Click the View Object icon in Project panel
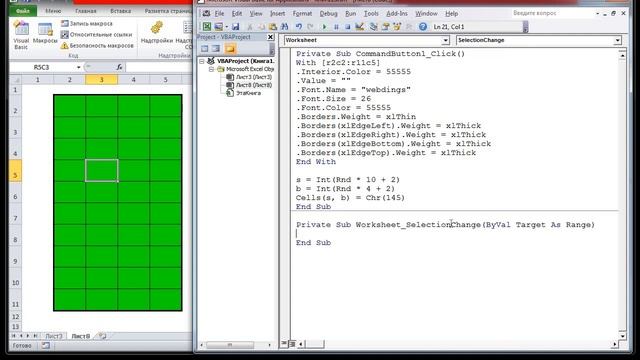Viewport: 640px width, 360px height. (216, 49)
